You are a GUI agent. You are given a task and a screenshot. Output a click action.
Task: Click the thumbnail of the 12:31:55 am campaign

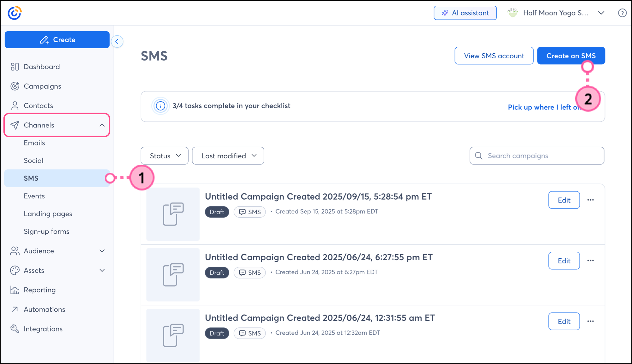173,335
